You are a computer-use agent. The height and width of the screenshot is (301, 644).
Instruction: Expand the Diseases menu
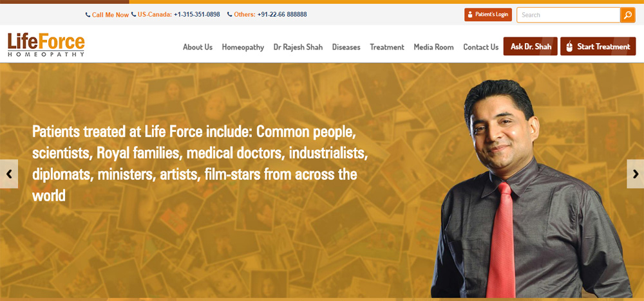(x=346, y=47)
